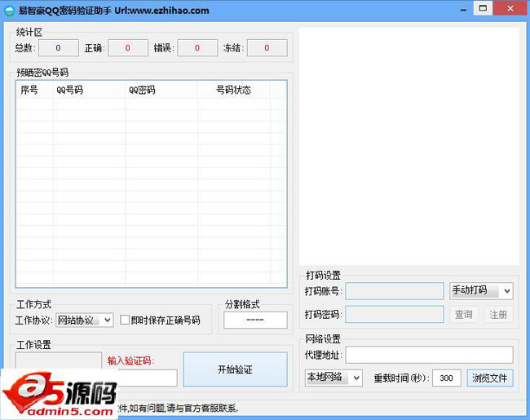Viewport: 530px width, 420px height.
Task: Select the 号码状态 column header
Action: click(233, 90)
